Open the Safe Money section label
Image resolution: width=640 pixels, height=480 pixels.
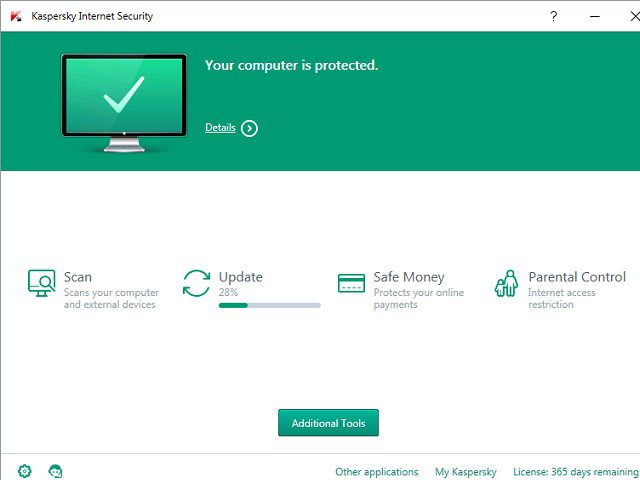point(409,277)
